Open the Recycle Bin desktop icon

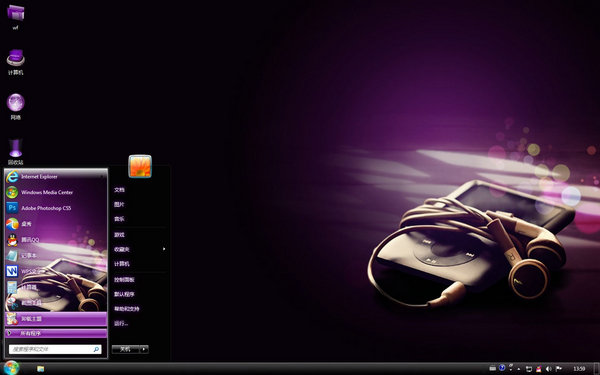point(15,152)
